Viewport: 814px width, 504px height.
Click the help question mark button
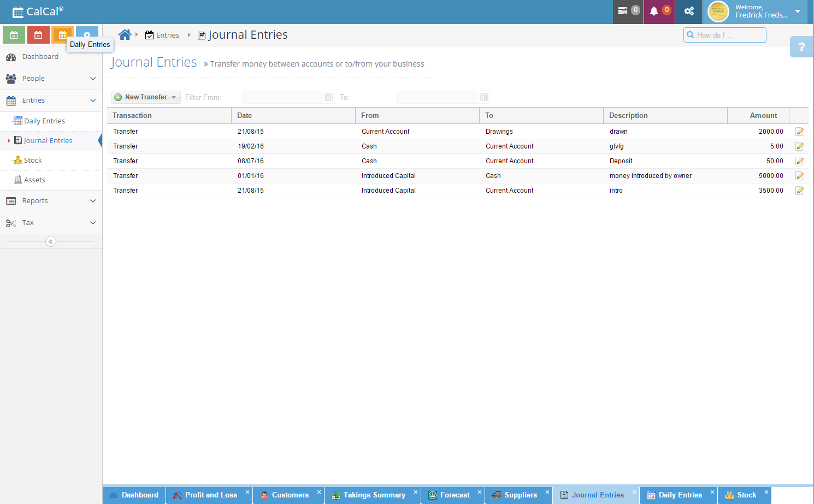coord(801,48)
